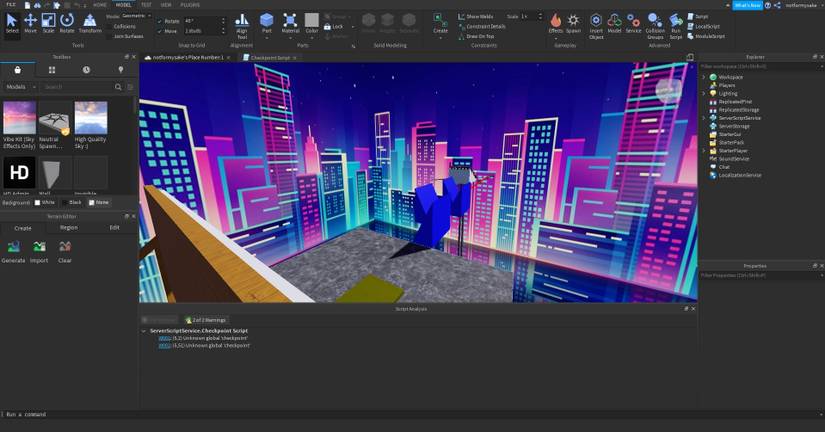
Task: Toggle the Join Surfaces checkbox
Action: [x=109, y=36]
